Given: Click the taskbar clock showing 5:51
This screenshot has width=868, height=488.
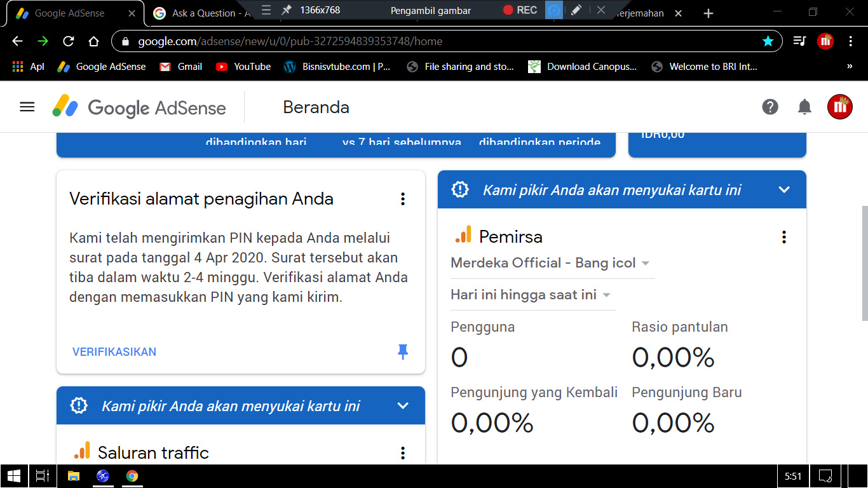Looking at the screenshot, I should tap(793, 475).
